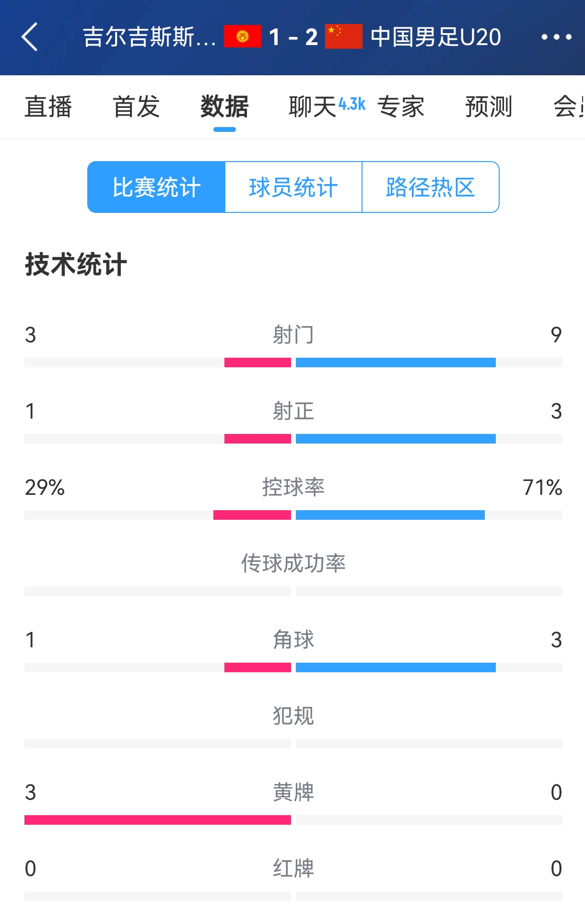Tap the blue 控球率 possession bar

coord(390,515)
